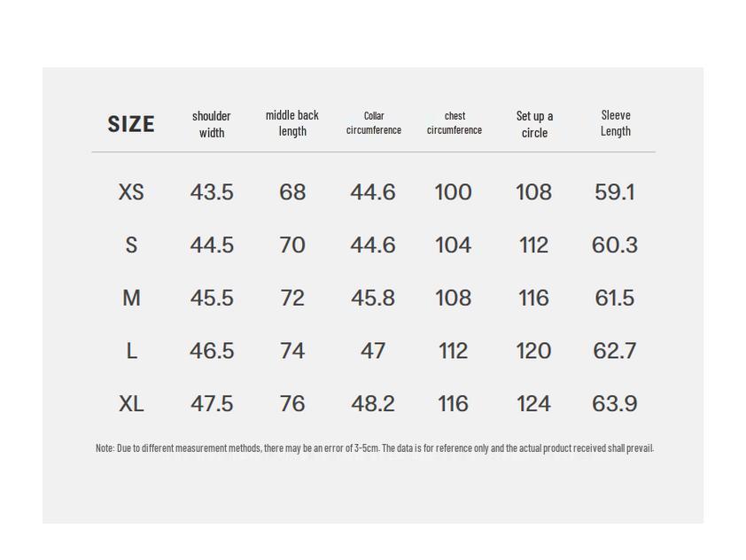Click the set up a circle value 124

[x=533, y=404]
